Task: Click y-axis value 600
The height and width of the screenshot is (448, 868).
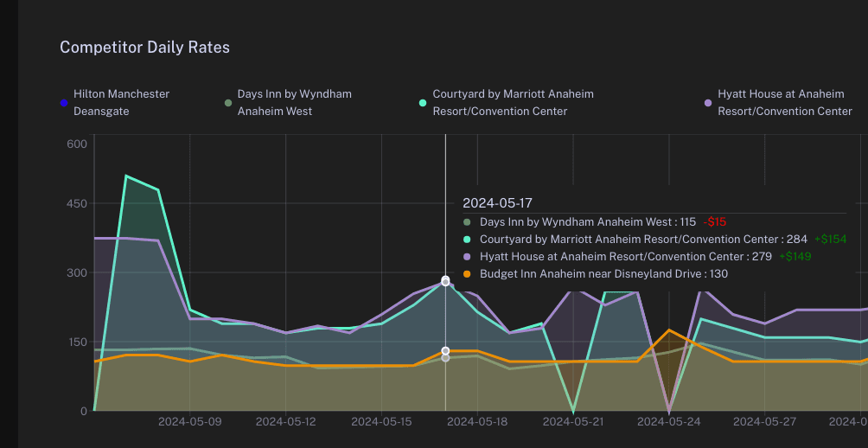Action: pyautogui.click(x=77, y=144)
